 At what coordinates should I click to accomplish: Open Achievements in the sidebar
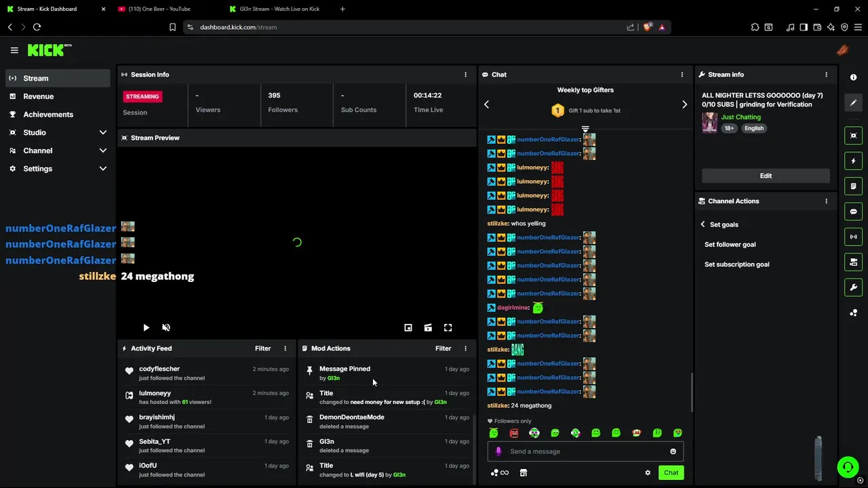[x=58, y=115]
